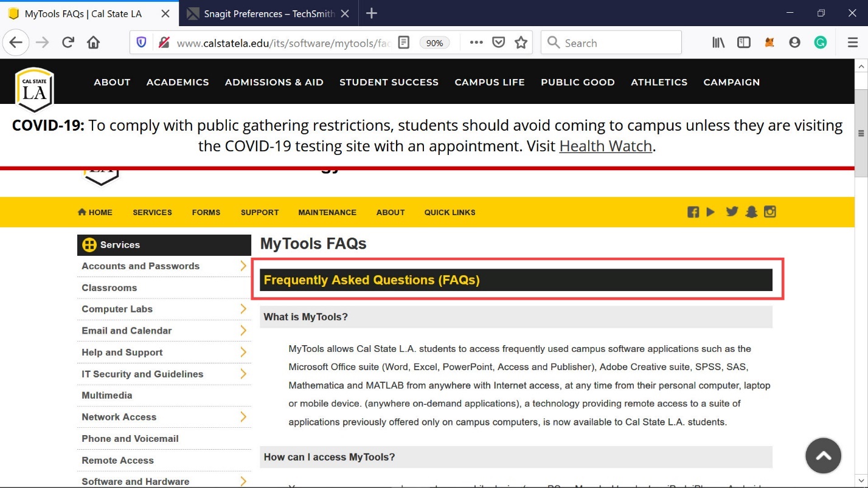Click the Instagram camera icon

pos(770,211)
